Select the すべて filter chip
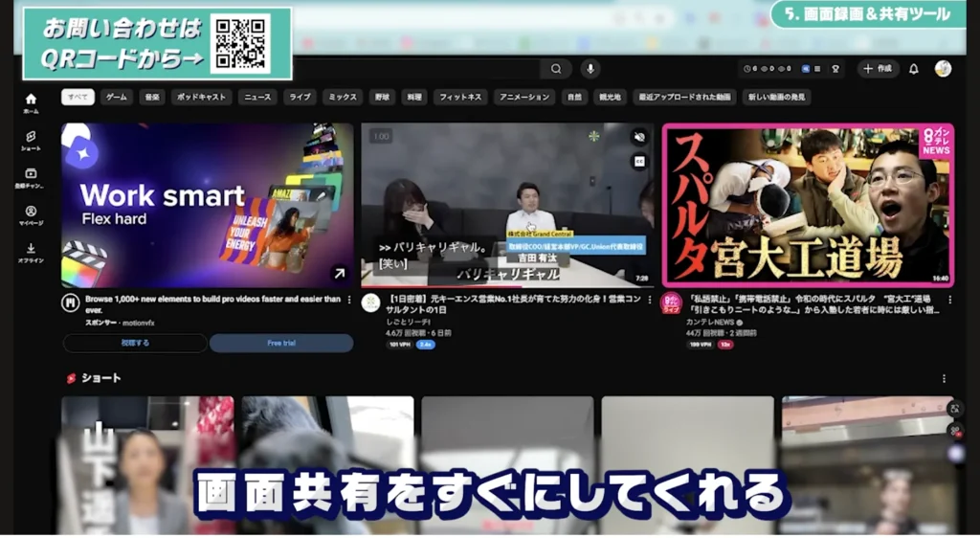The image size is (980, 538). pos(78,97)
